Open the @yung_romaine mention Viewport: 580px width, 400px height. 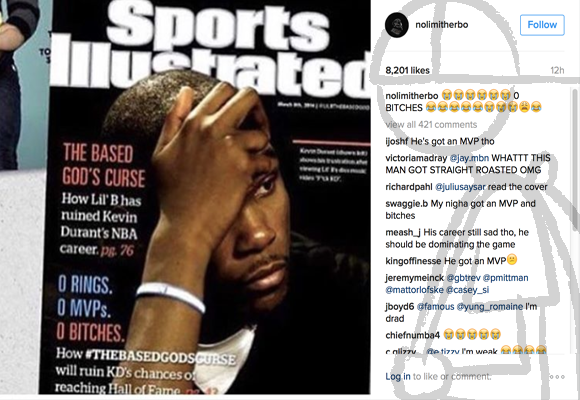click(x=489, y=307)
